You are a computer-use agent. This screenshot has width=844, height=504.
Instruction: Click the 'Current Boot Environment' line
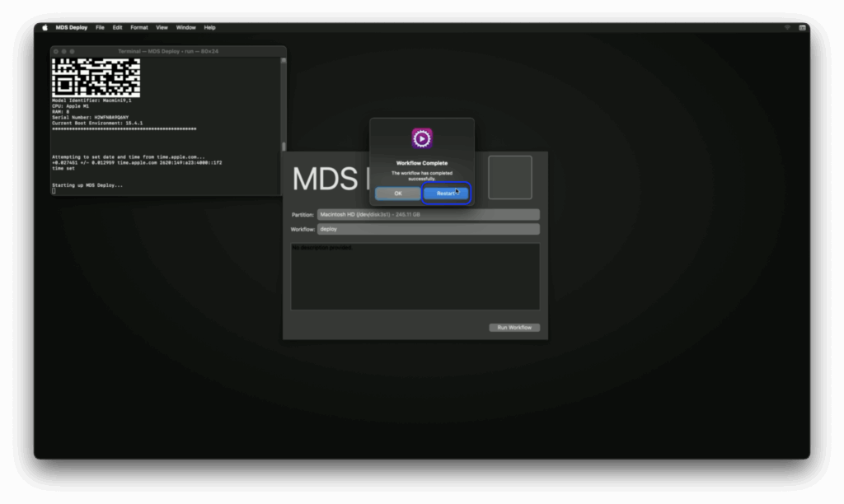tap(97, 124)
